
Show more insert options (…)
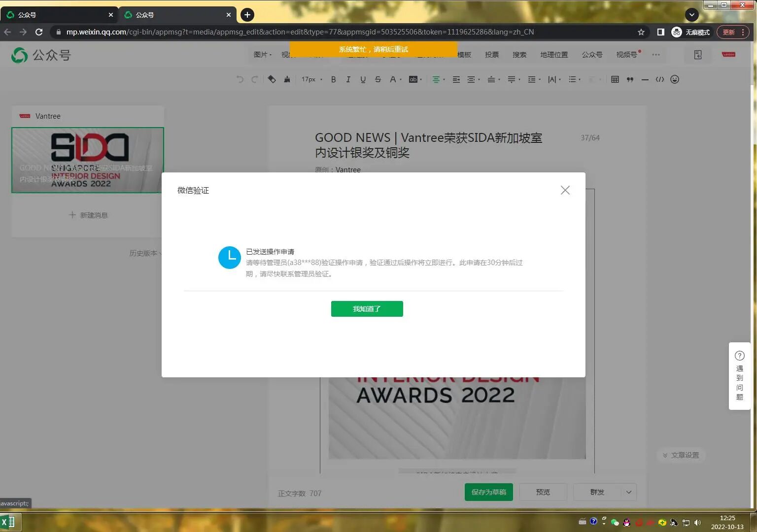click(656, 55)
